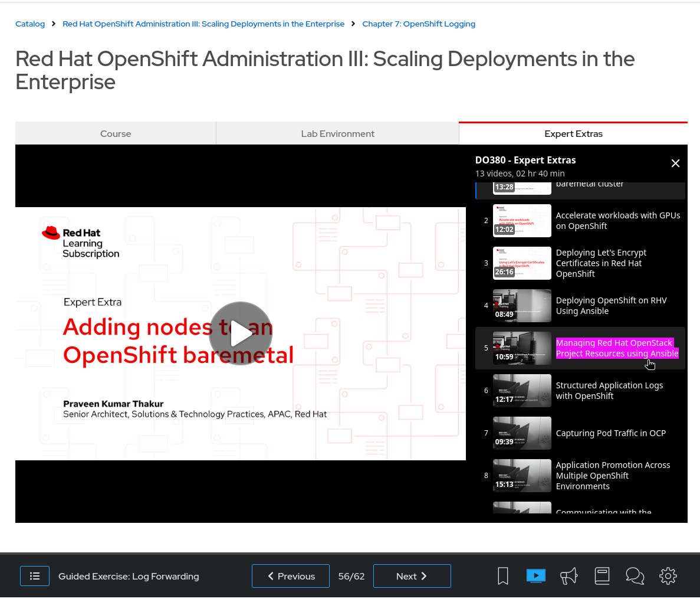Image resolution: width=700 pixels, height=599 pixels.
Task: Close the Expert Extras playlist panel
Action: click(675, 163)
